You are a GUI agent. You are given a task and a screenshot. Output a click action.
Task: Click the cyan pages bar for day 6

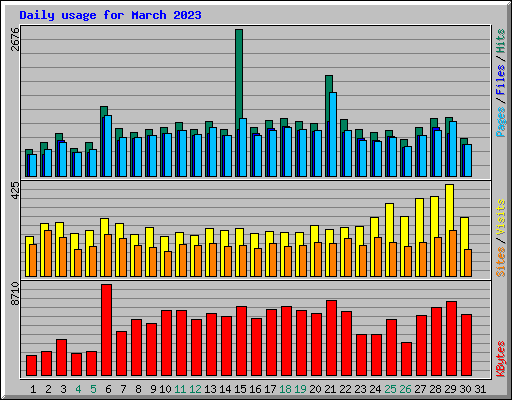click(x=108, y=146)
